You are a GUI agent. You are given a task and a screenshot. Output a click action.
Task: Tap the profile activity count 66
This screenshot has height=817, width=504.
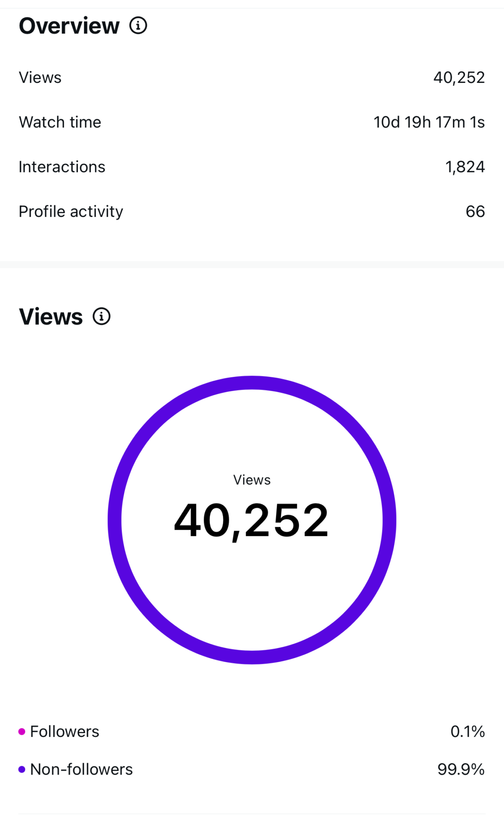(475, 212)
